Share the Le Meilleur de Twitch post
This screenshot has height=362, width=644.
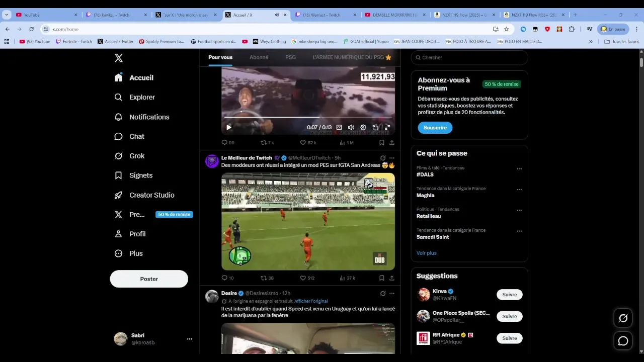tap(392, 278)
